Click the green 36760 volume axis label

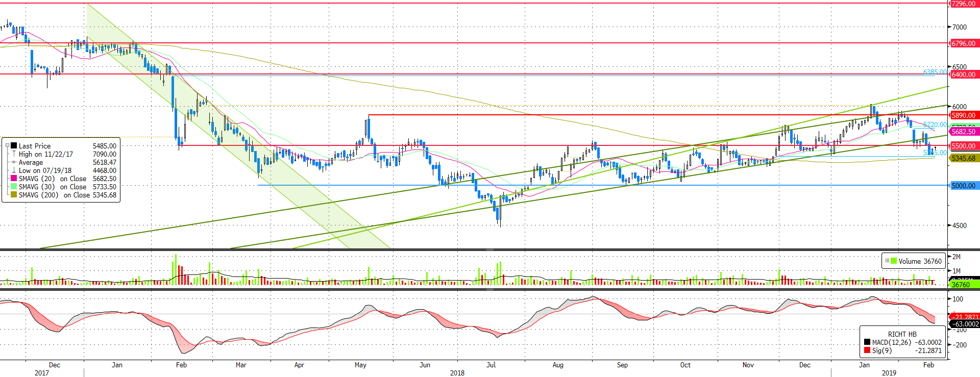pyautogui.click(x=963, y=285)
